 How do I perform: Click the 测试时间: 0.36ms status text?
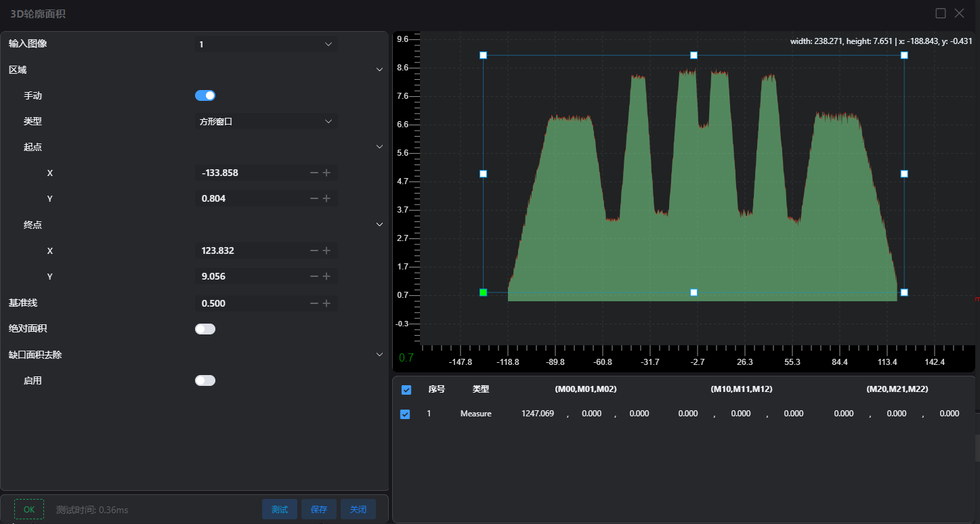pos(92,510)
